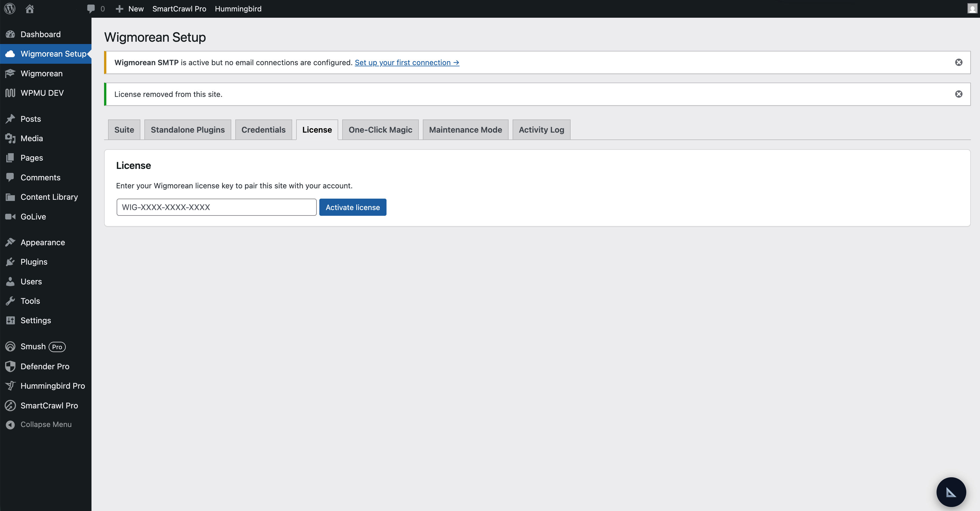Click the Posts pin icon
This screenshot has height=511, width=980.
(x=10, y=119)
